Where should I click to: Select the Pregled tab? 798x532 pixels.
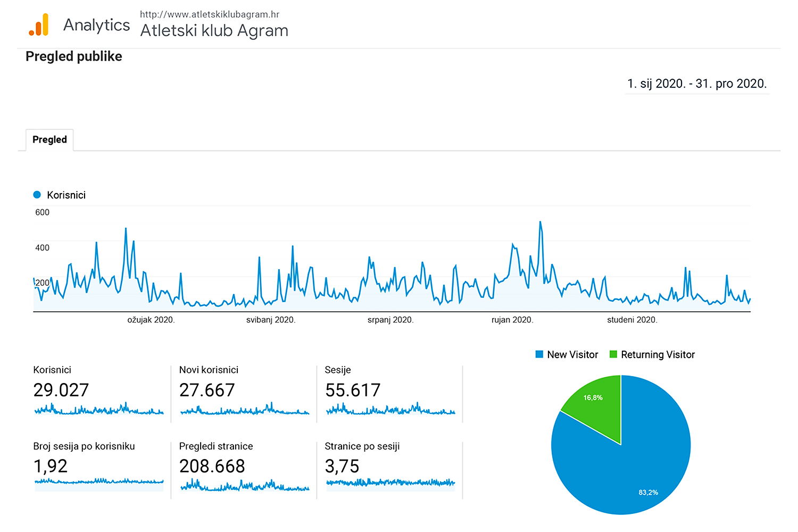49,140
